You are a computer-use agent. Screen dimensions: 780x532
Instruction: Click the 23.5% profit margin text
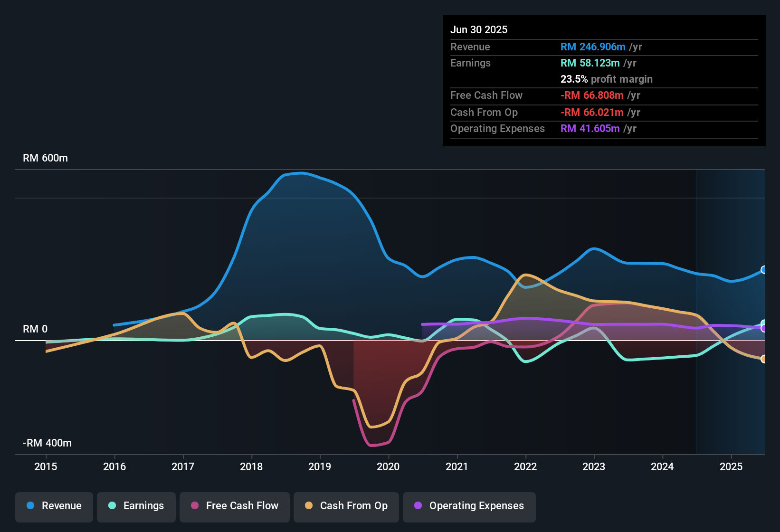click(607, 79)
